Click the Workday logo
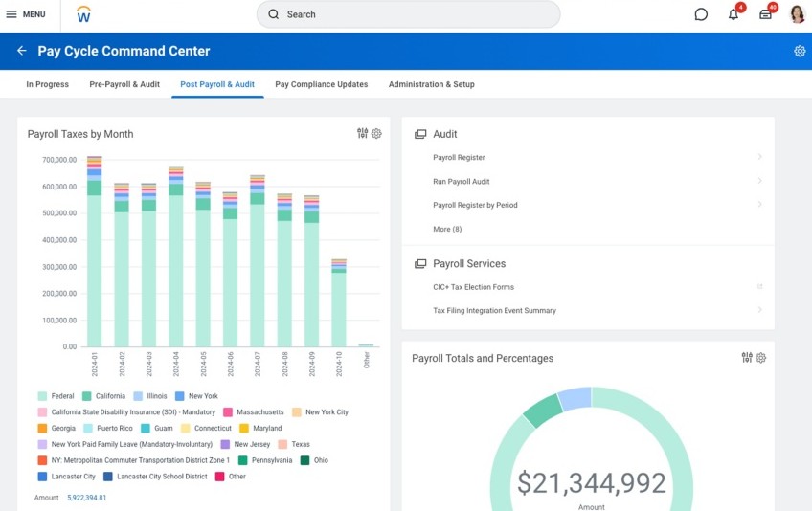The image size is (812, 511). tap(83, 14)
